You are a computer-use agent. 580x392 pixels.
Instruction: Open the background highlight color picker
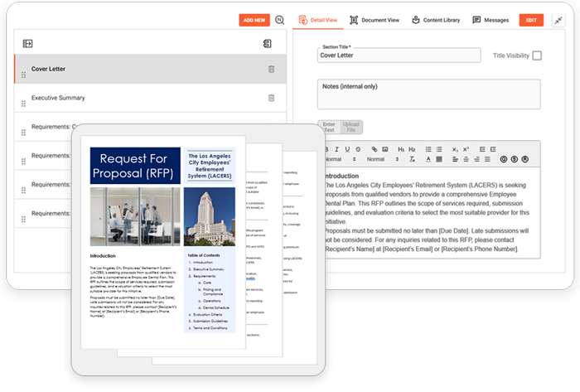coord(439,159)
